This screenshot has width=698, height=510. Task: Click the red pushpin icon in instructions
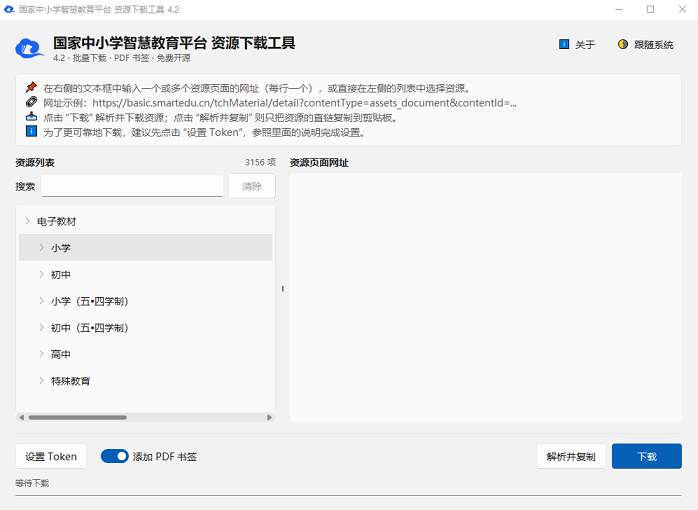point(31,87)
